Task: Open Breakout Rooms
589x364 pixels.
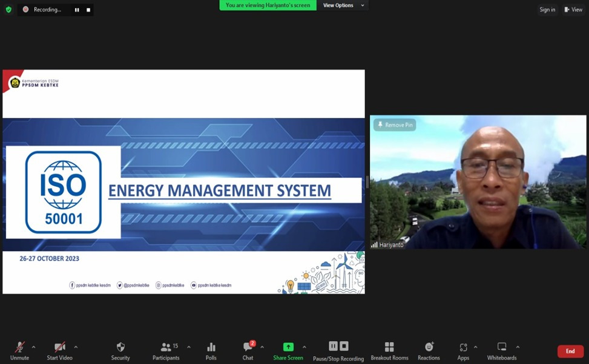Action: click(389, 351)
